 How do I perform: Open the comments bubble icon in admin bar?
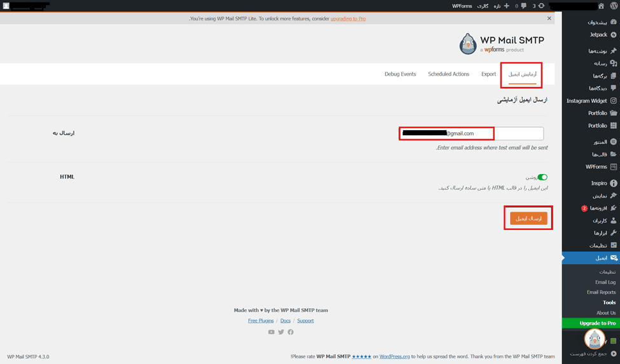(523, 6)
